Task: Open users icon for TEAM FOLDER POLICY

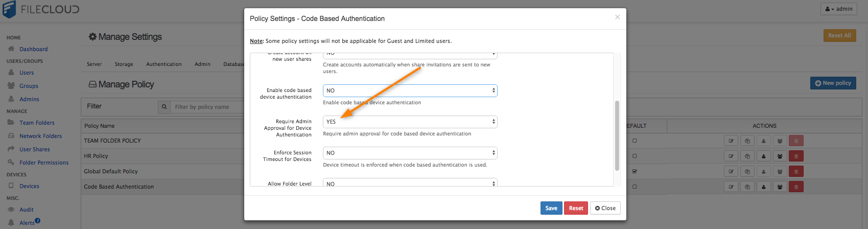Action: [763, 141]
